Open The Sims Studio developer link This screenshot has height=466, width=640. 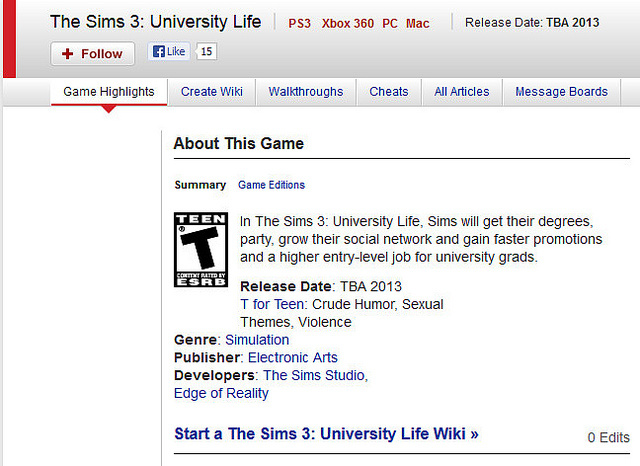314,375
